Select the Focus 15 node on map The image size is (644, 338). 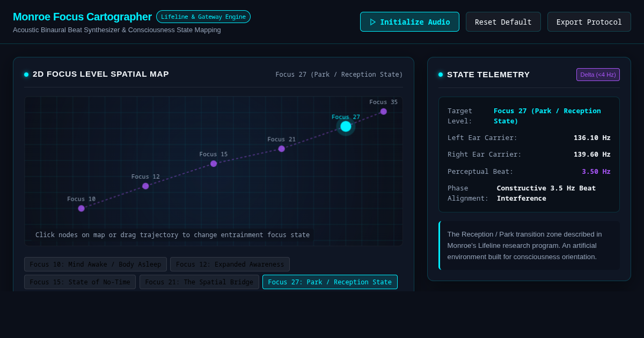(214, 164)
